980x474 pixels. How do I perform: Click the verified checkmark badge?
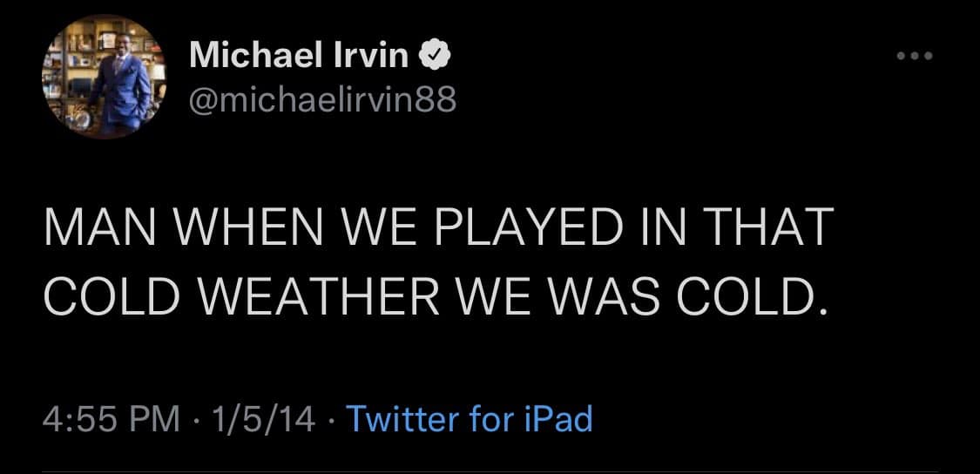point(436,57)
